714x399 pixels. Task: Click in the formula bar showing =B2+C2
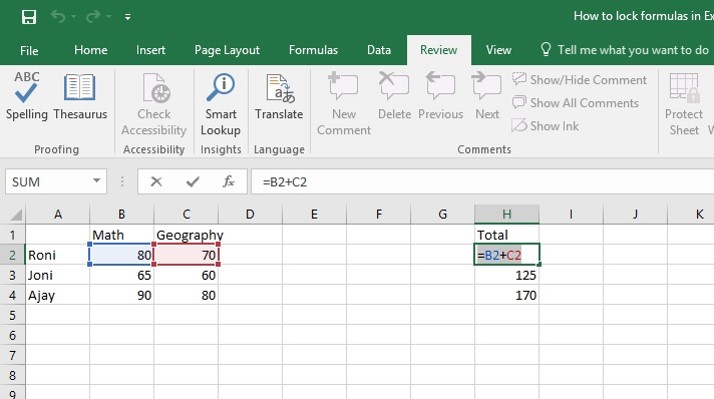[483, 182]
